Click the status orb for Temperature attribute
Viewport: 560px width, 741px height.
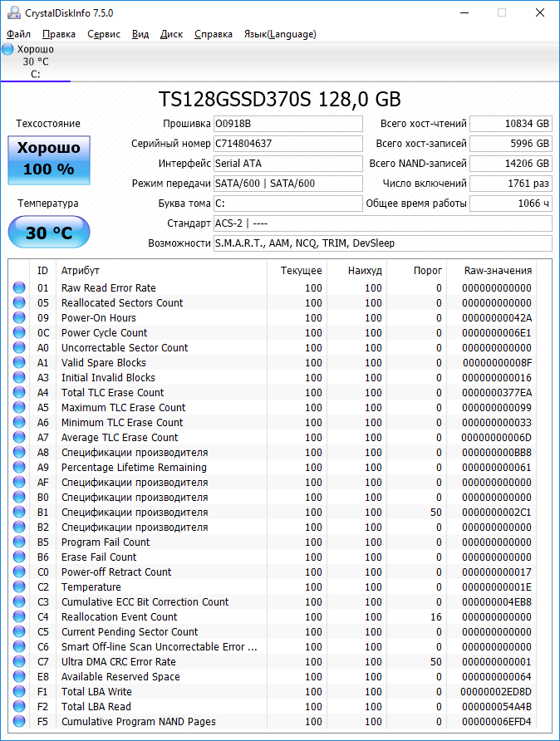click(x=19, y=586)
